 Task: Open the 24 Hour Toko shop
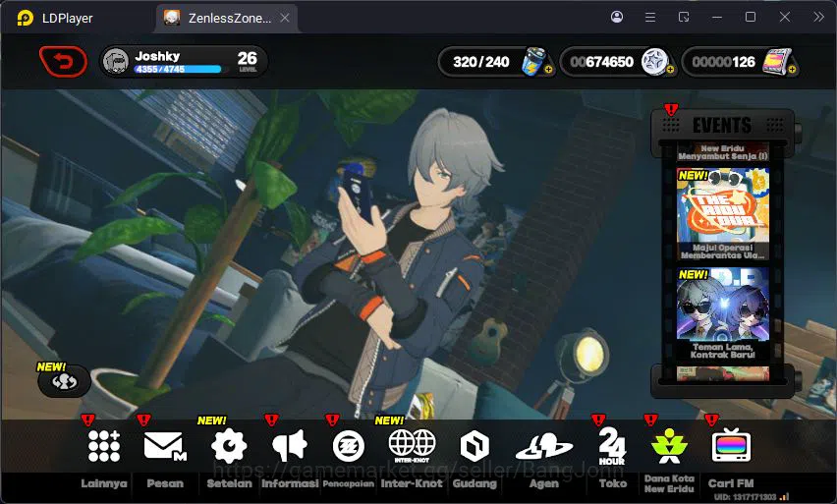tap(612, 446)
